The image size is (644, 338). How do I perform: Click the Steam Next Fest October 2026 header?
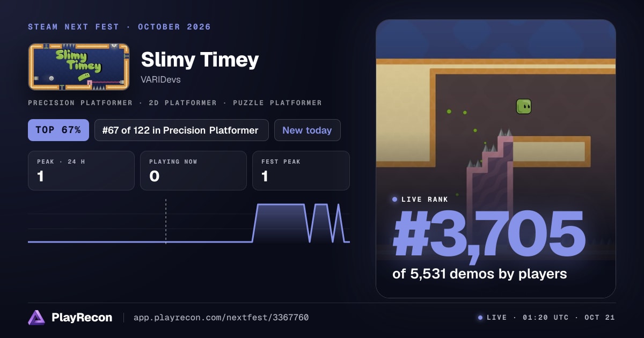coord(119,27)
